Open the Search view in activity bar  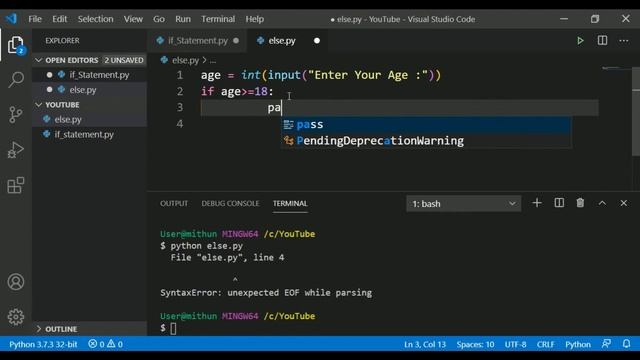(16, 80)
